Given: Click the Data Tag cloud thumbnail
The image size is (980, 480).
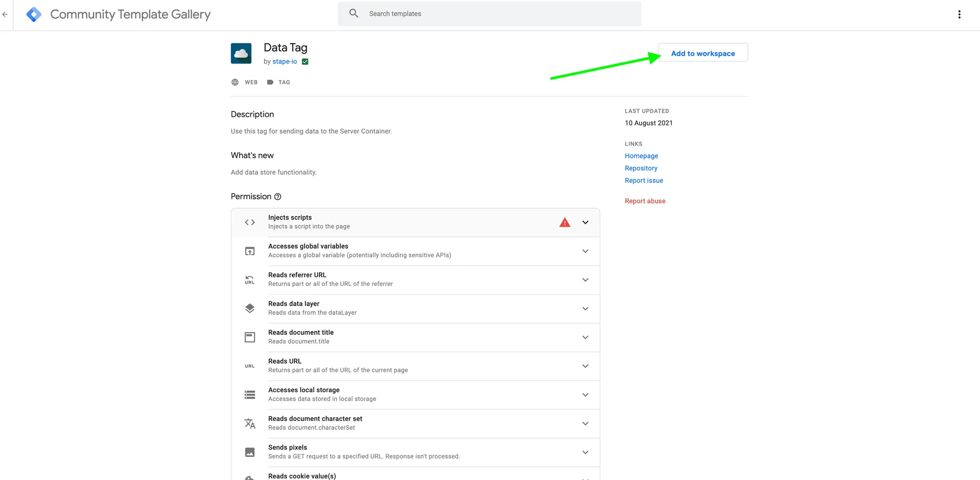Looking at the screenshot, I should pyautogui.click(x=241, y=53).
